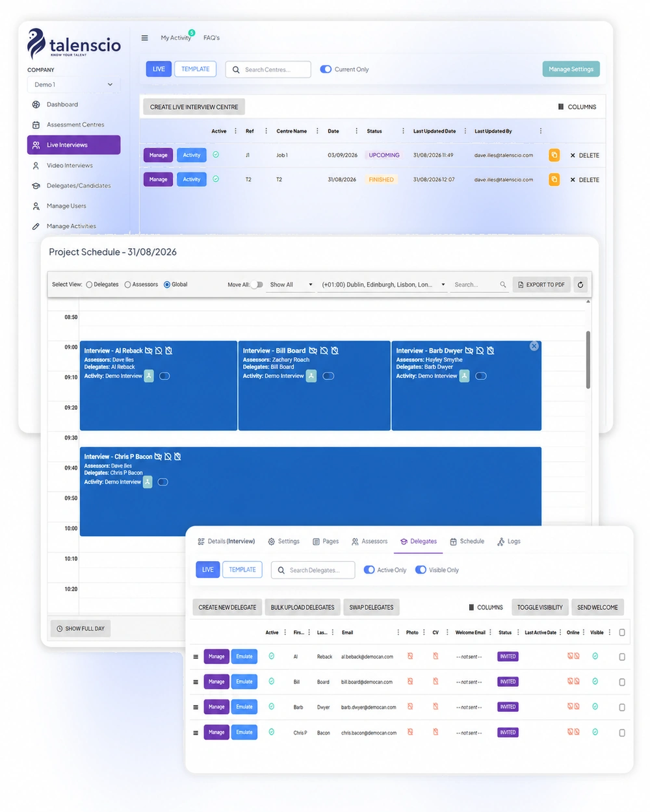Image resolution: width=650 pixels, height=812 pixels.
Task: Open the Welcome Email column options menu
Action: point(490,633)
